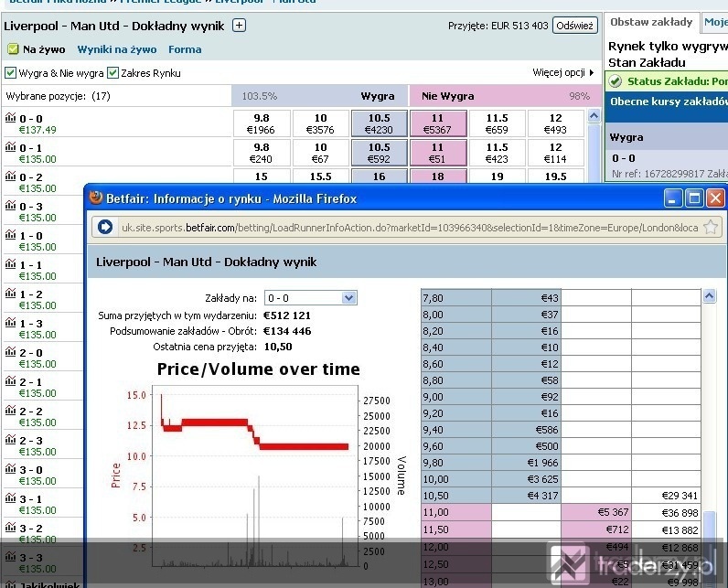
Task: Open Wyniki na żywo link
Action: tap(117, 49)
